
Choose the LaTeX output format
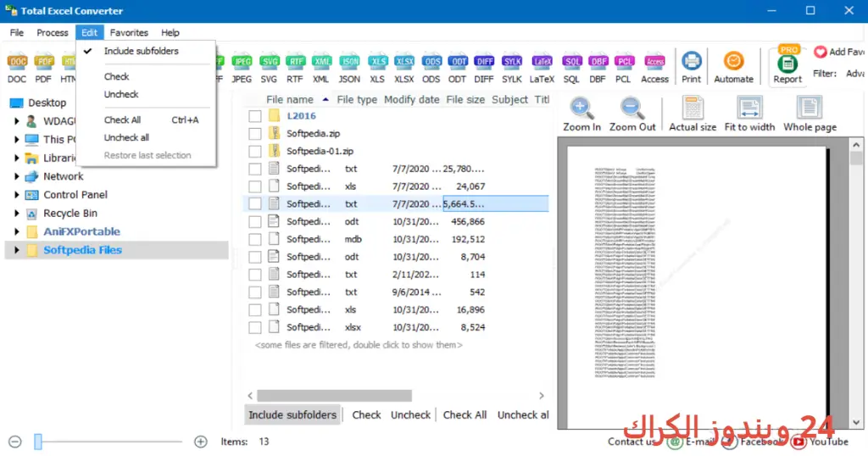coord(542,68)
